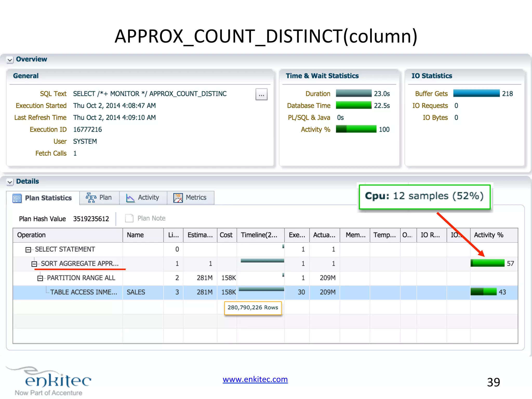This screenshot has height=399, width=532.
Task: Sort by Activity % column header
Action: [494, 235]
